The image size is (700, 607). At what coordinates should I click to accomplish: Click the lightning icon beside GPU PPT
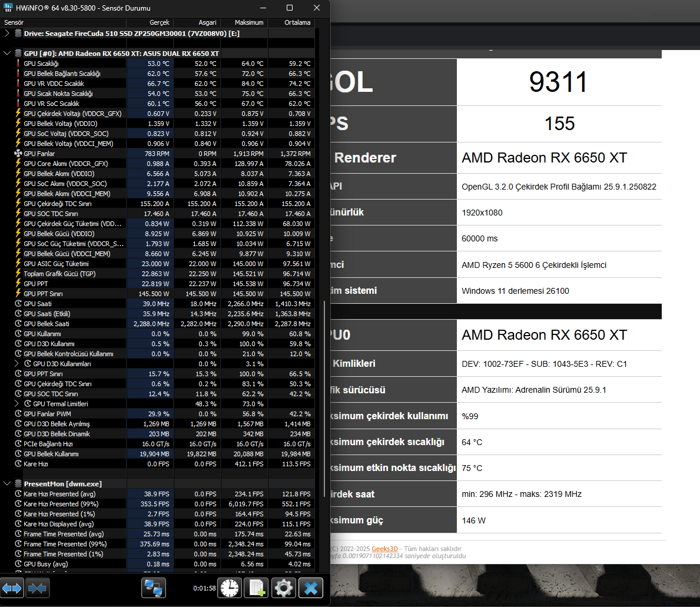pos(18,283)
